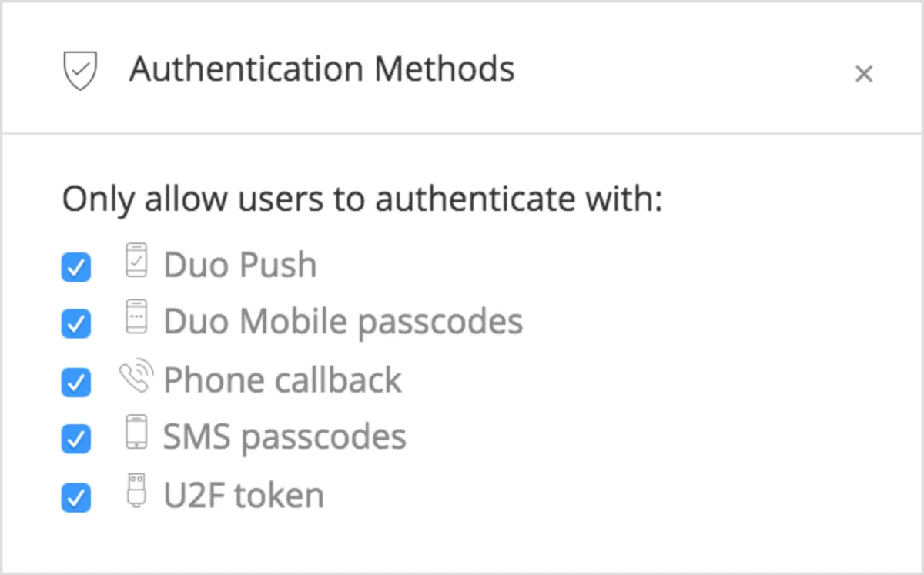Click the "Phone callback" label text

pyautogui.click(x=282, y=380)
